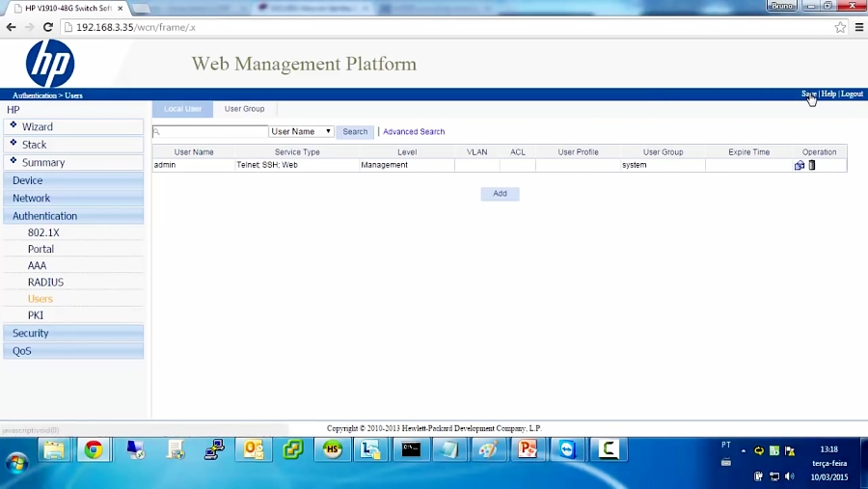The image size is (868, 489).
Task: Open Windows Start button
Action: [x=16, y=463]
